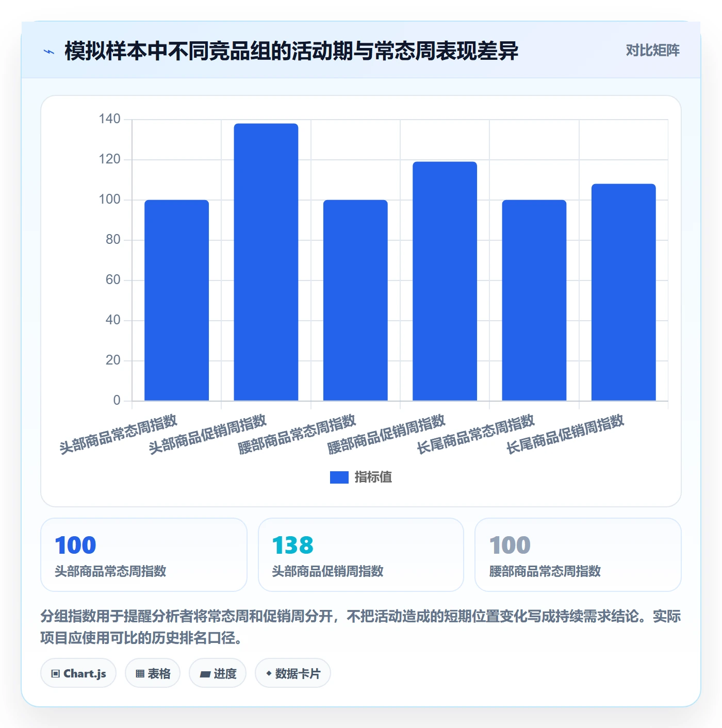Select the 头部商品常态周指数 bar in chart

(176, 300)
